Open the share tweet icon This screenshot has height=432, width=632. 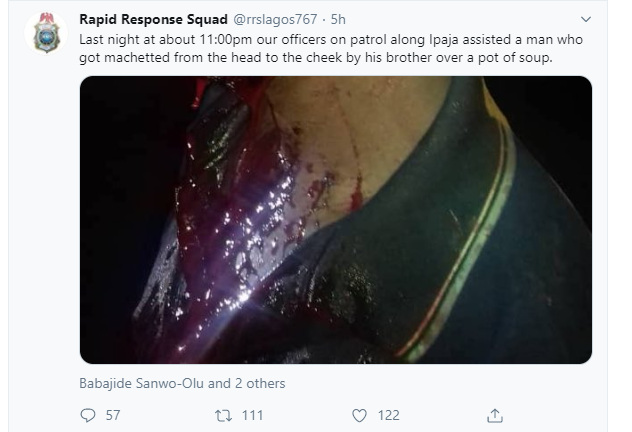[x=495, y=415]
